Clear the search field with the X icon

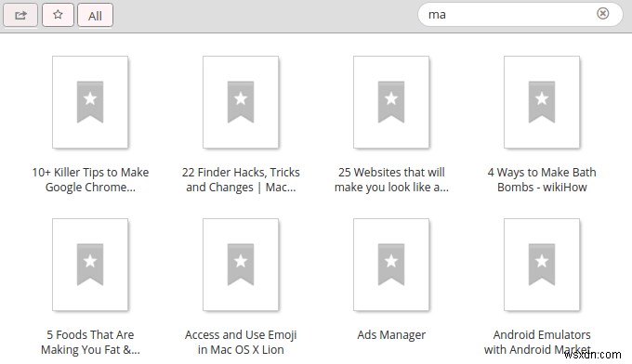[x=602, y=14]
